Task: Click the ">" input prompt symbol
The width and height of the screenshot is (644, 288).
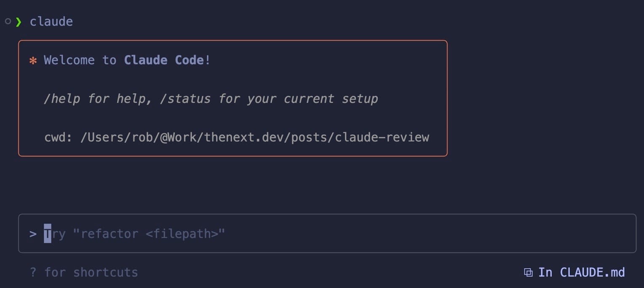Action: point(33,234)
